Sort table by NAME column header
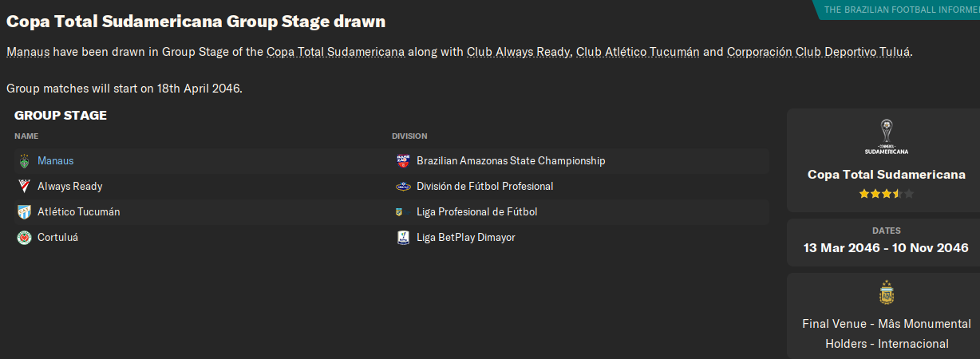 26,136
